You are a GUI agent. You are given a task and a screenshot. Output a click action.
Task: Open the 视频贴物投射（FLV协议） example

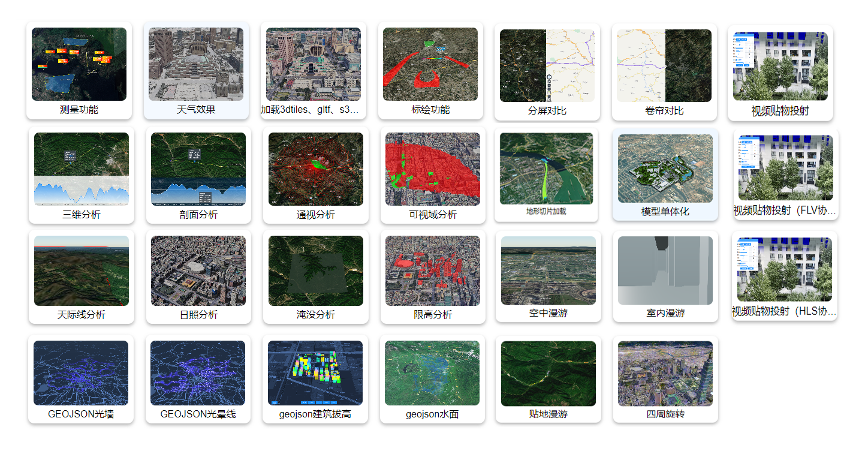[785, 168]
